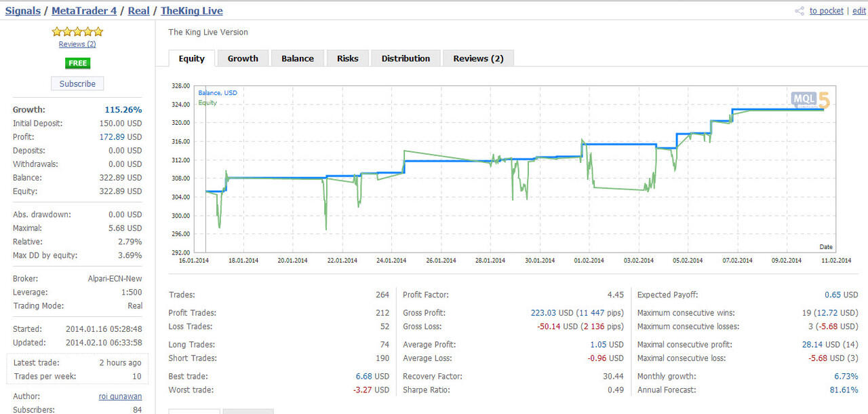Viewport: 868px width, 414px height.
Task: Click the Gross Profit value 223.03 USD
Action: pos(551,313)
